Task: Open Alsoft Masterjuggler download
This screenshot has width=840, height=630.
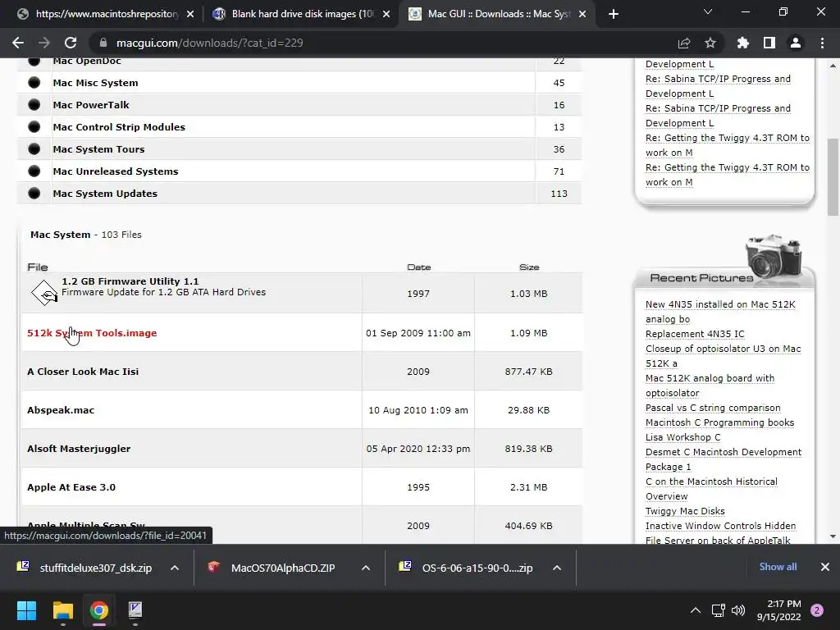Action: click(x=79, y=449)
